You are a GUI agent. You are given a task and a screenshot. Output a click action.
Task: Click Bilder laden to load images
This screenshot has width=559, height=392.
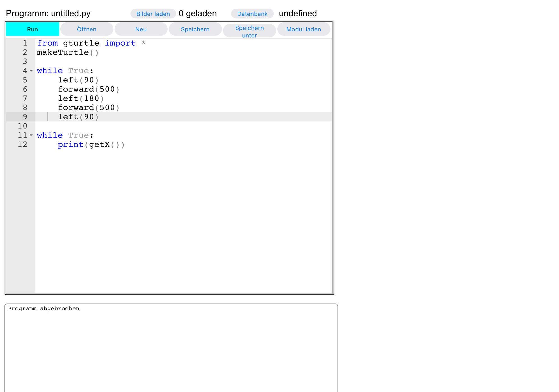153,13
